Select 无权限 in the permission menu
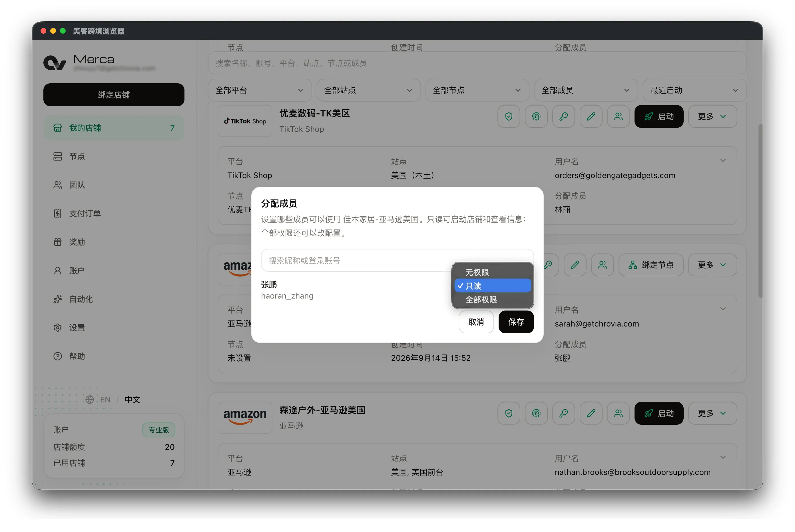Image resolution: width=795 pixels, height=532 pixels. (493, 272)
